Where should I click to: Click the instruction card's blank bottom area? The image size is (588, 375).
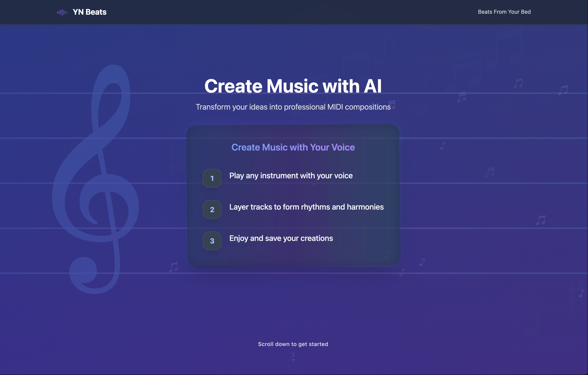coord(293,258)
